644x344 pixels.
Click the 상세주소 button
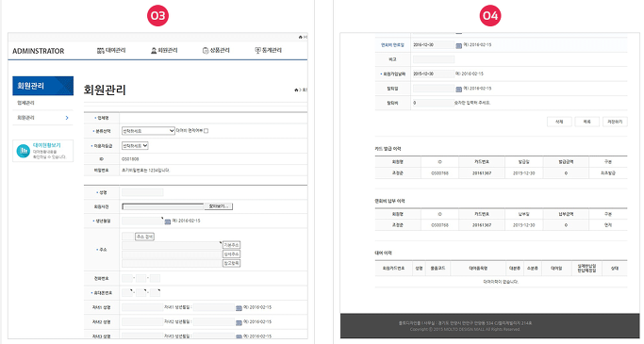pyautogui.click(x=231, y=254)
